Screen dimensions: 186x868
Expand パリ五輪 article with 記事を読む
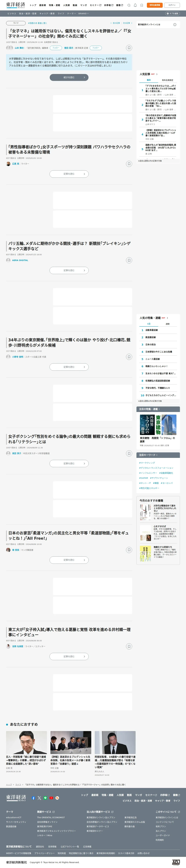point(69,270)
